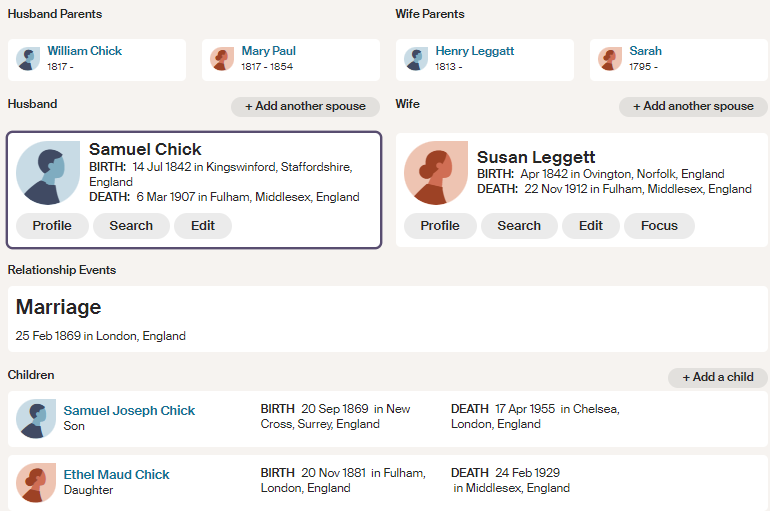The height and width of the screenshot is (511, 770).
Task: Edit Susan Leggett's details
Action: pyautogui.click(x=591, y=226)
